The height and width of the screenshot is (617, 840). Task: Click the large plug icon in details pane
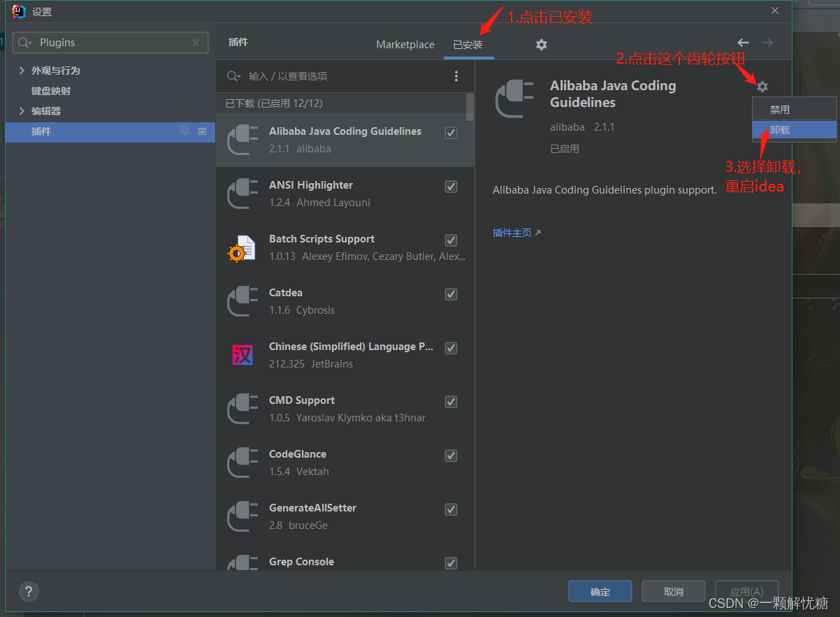[515, 99]
